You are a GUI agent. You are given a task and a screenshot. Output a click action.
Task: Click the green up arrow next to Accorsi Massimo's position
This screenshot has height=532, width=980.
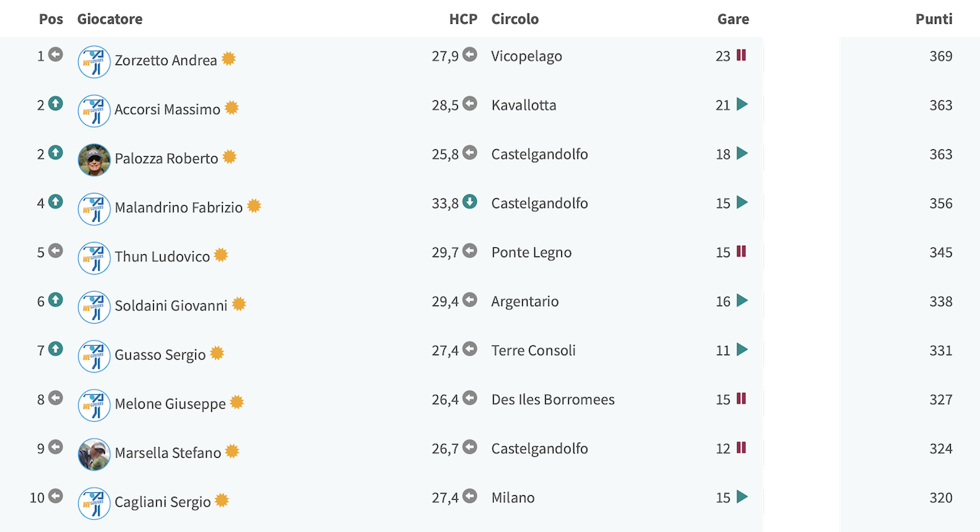coord(55,104)
